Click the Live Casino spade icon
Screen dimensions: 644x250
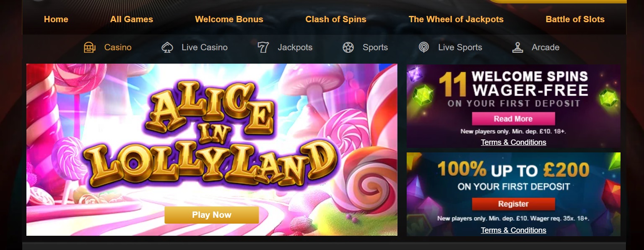pyautogui.click(x=167, y=47)
